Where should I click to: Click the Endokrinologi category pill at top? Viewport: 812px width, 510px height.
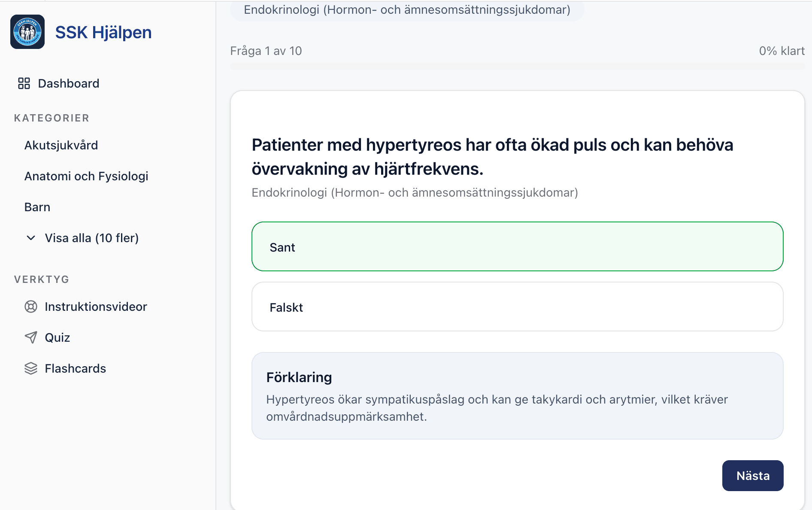click(407, 10)
